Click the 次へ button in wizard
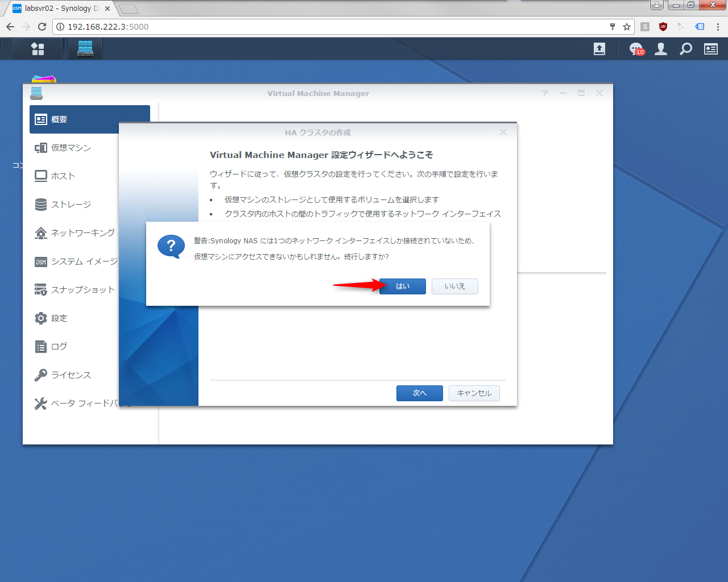The image size is (728, 582). pyautogui.click(x=420, y=393)
